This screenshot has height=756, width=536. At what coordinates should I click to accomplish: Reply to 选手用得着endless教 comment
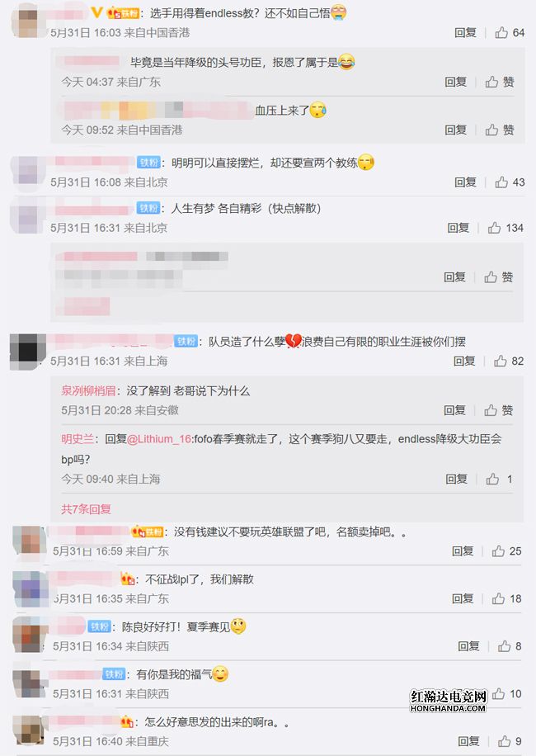click(465, 33)
